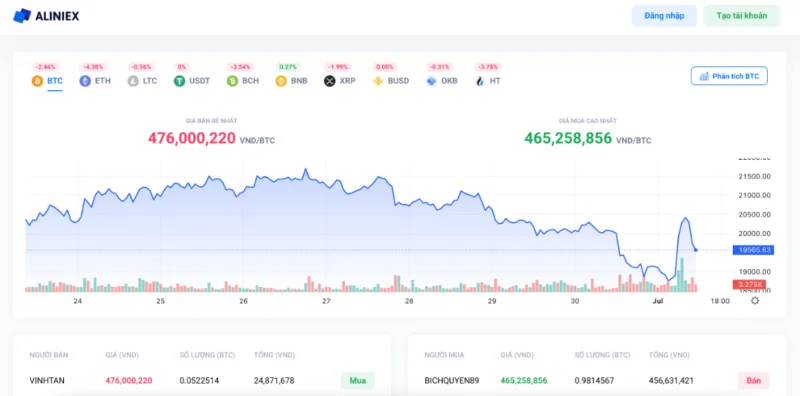The width and height of the screenshot is (800, 396).
Task: Click the -1.99% XRP change badge
Action: [338, 67]
